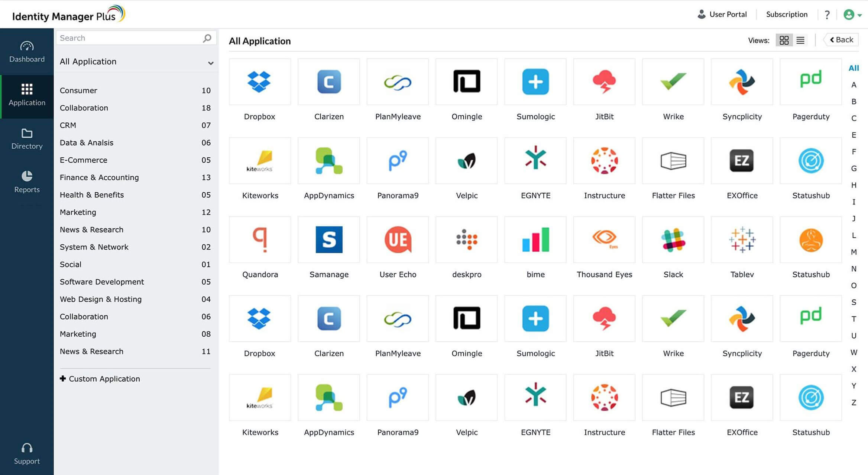Select the Slack application tile

click(673, 240)
